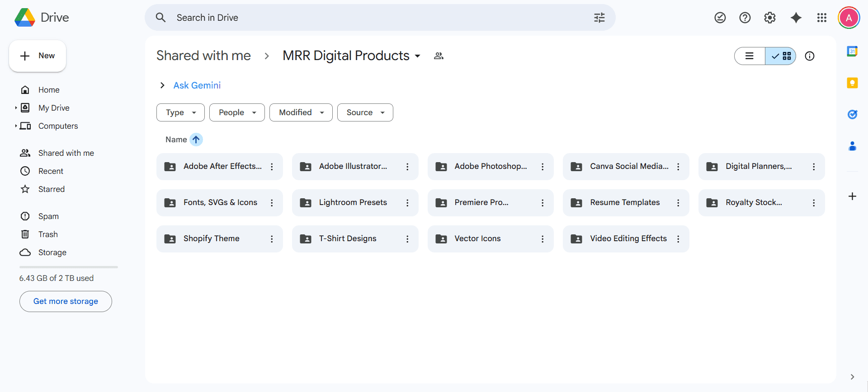The height and width of the screenshot is (392, 868).
Task: Open Drive settings gear
Action: pos(769,18)
